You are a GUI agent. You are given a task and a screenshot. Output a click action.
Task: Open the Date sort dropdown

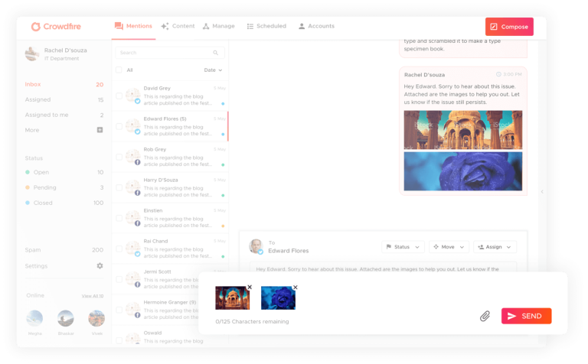pos(213,70)
